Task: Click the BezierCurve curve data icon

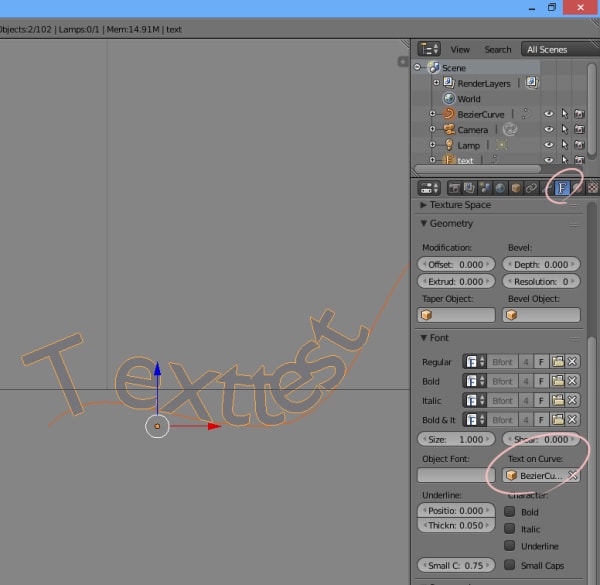Action: pos(526,114)
